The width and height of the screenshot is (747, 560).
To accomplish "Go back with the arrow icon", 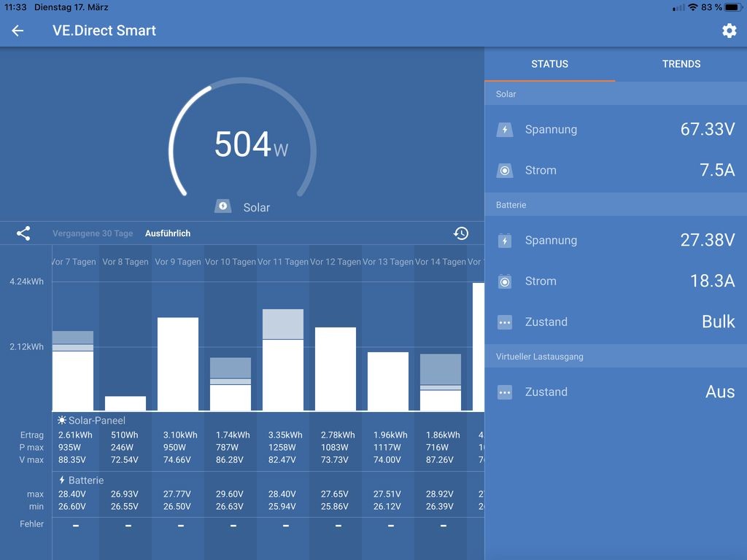I will pos(18,31).
